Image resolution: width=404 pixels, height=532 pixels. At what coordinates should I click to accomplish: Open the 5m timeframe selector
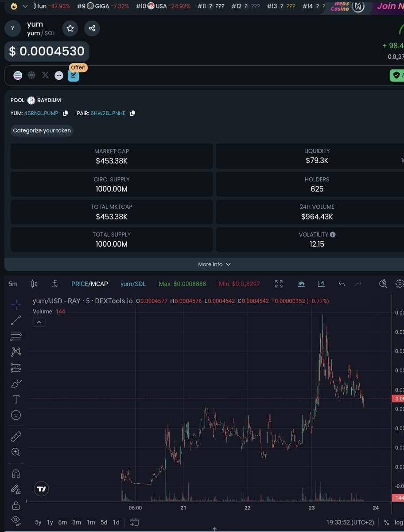[13, 284]
